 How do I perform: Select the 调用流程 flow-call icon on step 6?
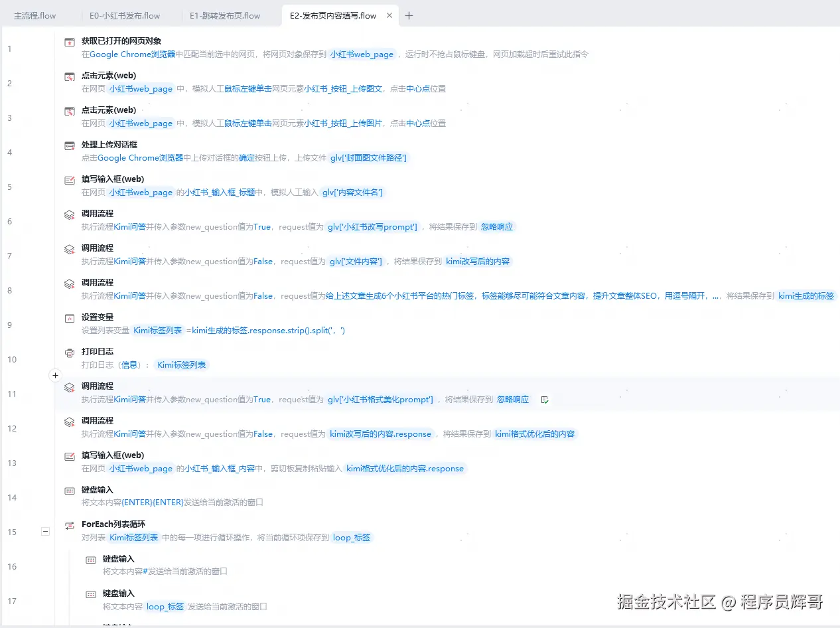[x=69, y=214]
